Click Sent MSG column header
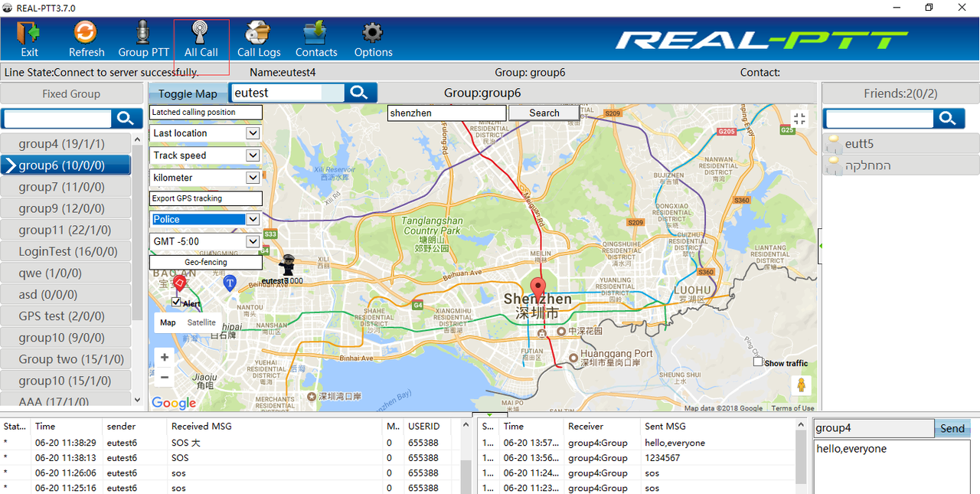 click(717, 426)
